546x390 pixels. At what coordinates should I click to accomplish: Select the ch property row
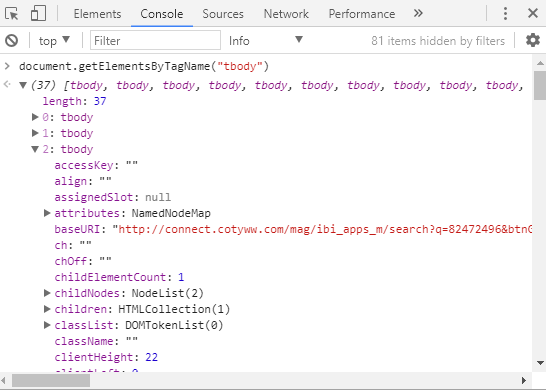(x=73, y=245)
